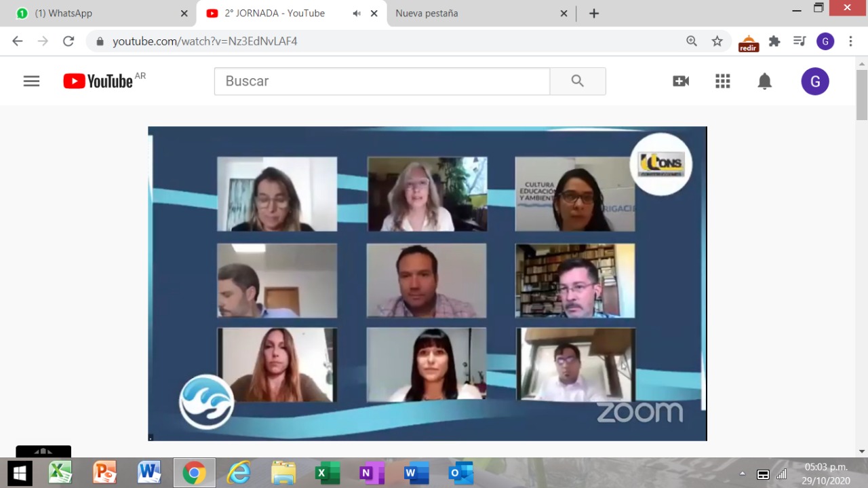The image size is (868, 488).
Task: Open the YouTube apps grid
Action: (722, 81)
